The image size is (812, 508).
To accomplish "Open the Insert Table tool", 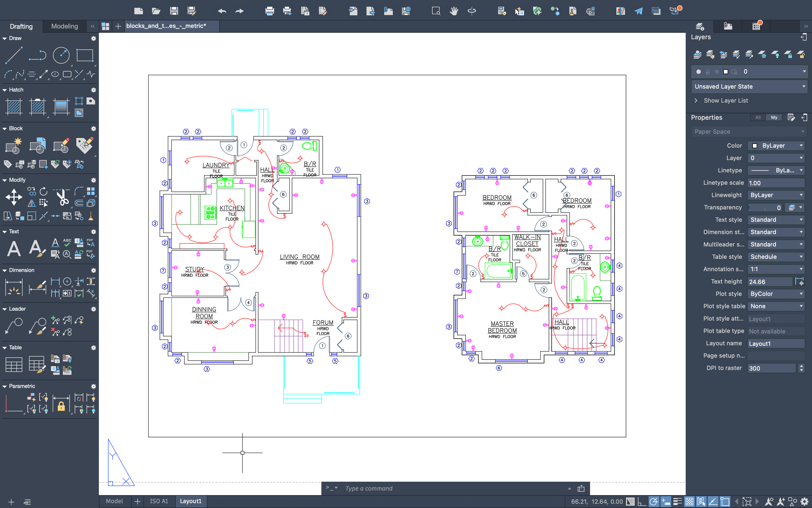I will click(x=14, y=364).
